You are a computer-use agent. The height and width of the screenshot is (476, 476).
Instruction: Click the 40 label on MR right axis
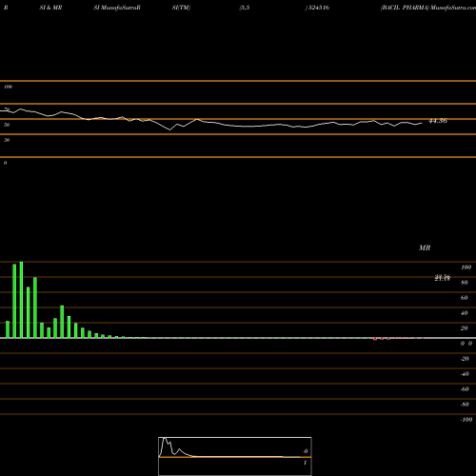464,313
